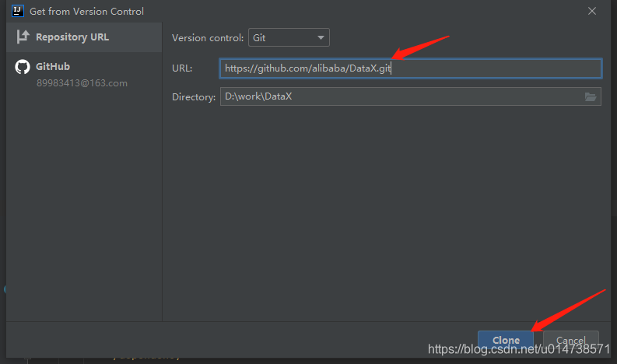Viewport: 617px width, 364px height.
Task: Click the GitHub octocat icon
Action: (23, 67)
